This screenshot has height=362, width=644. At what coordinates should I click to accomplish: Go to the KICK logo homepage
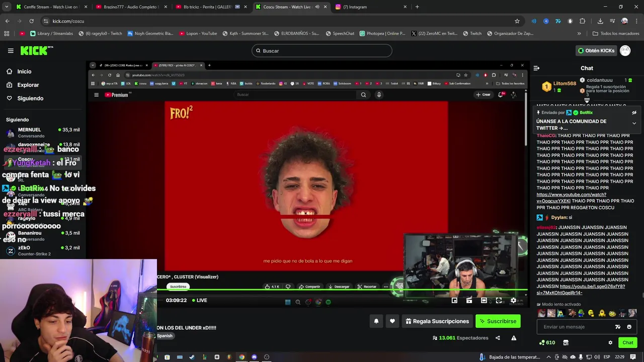(36, 50)
